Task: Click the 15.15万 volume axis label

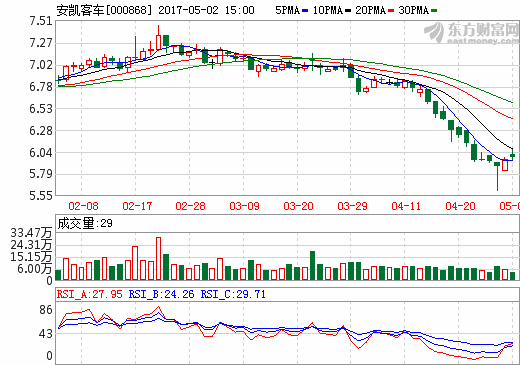Action: click(31, 257)
